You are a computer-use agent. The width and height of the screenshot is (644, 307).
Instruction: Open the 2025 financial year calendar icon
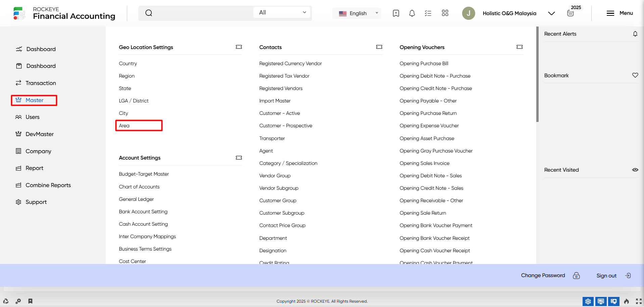click(571, 13)
